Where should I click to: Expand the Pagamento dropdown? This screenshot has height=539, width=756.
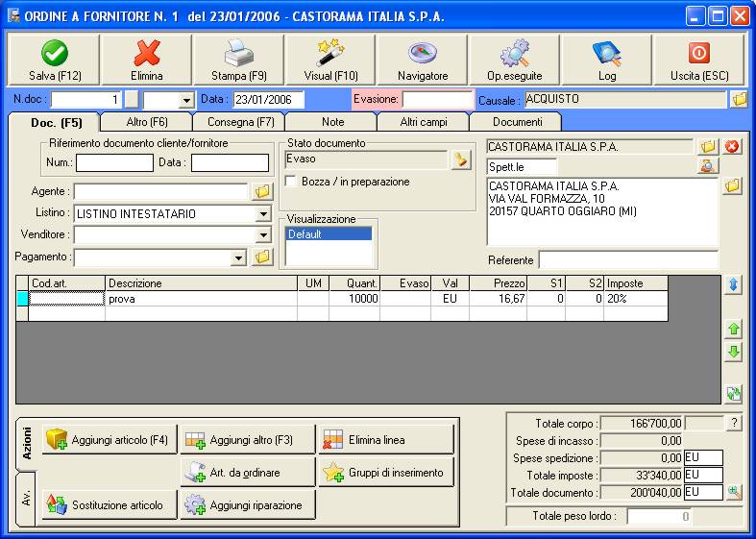[x=238, y=257]
